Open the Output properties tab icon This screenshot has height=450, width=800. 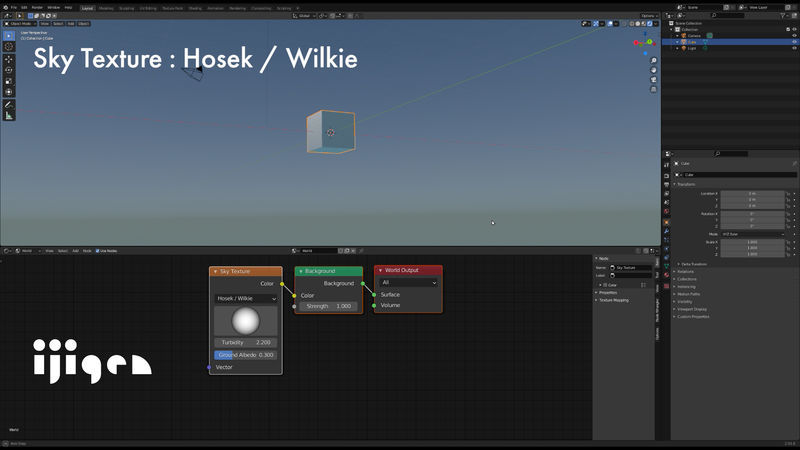click(x=666, y=185)
